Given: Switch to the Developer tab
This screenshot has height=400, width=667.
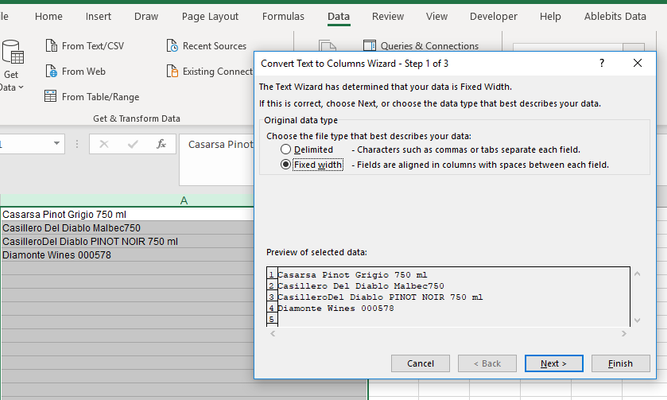Looking at the screenshot, I should pyautogui.click(x=493, y=16).
